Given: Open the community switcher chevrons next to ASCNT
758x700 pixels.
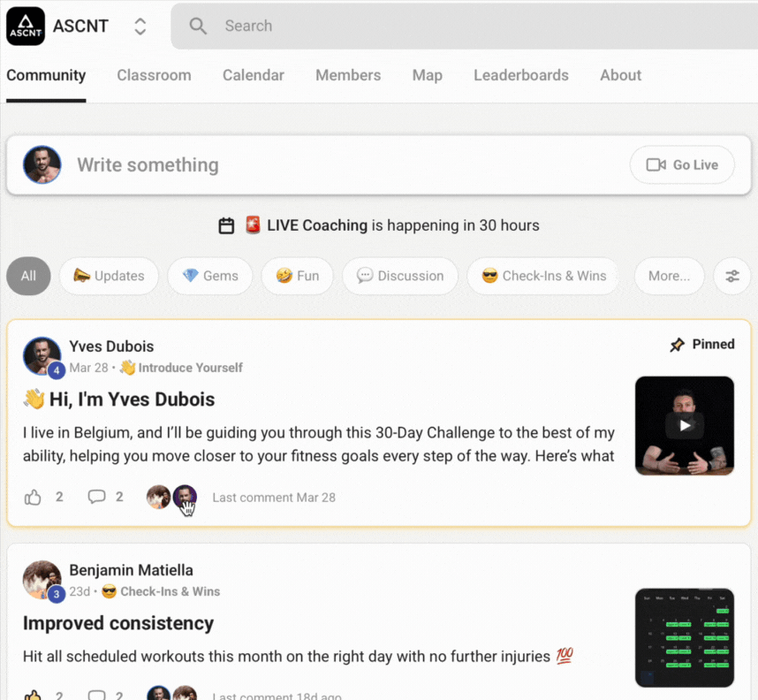Looking at the screenshot, I should 140,27.
